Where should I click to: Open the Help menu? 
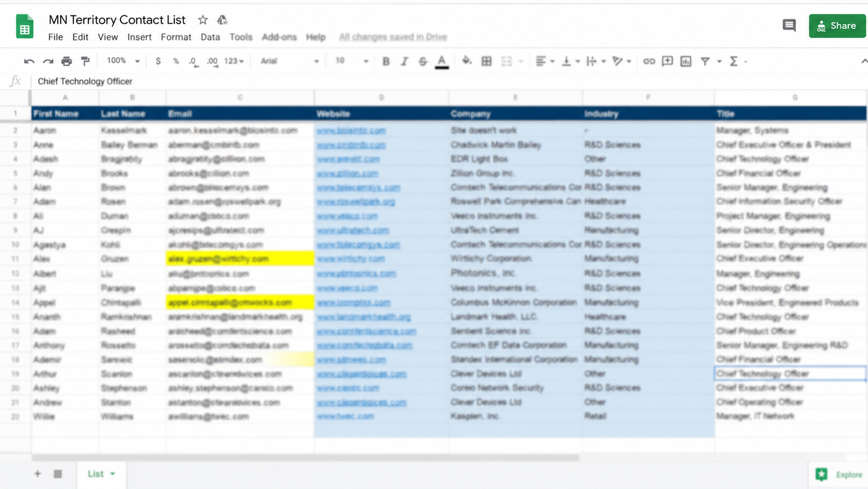(x=316, y=37)
